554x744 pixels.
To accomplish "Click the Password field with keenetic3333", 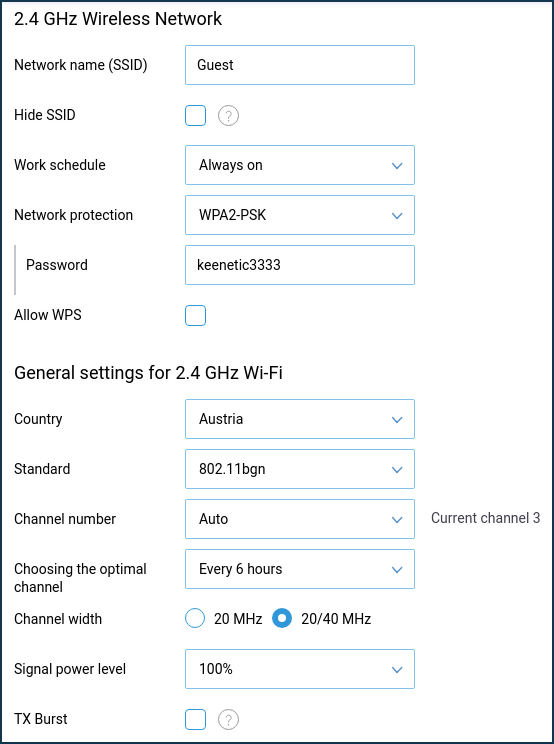I will click(300, 265).
